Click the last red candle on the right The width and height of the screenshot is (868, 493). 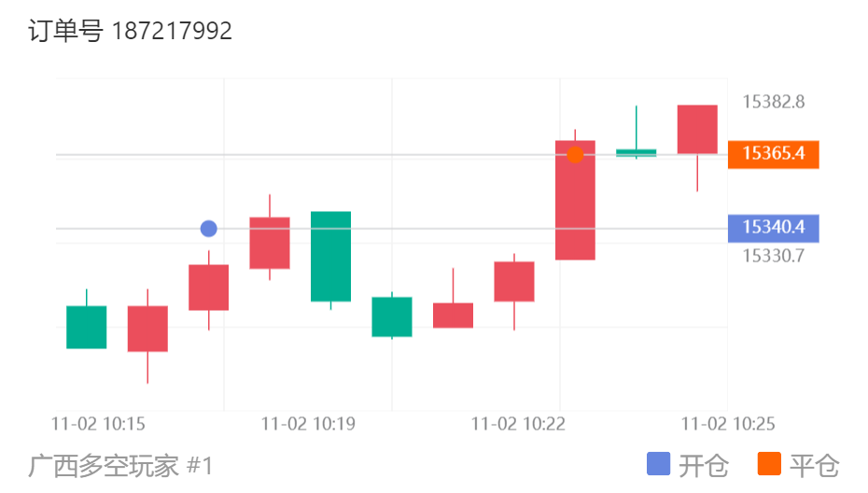(697, 129)
